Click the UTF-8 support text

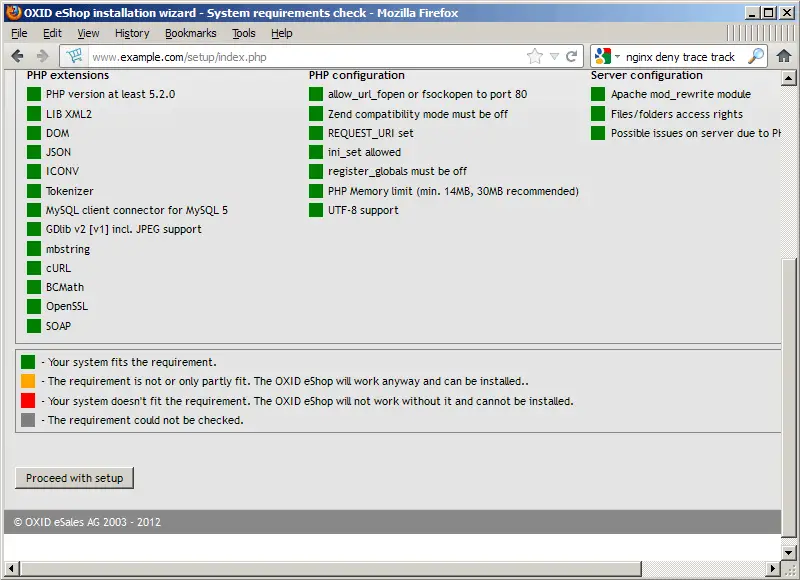pos(363,210)
